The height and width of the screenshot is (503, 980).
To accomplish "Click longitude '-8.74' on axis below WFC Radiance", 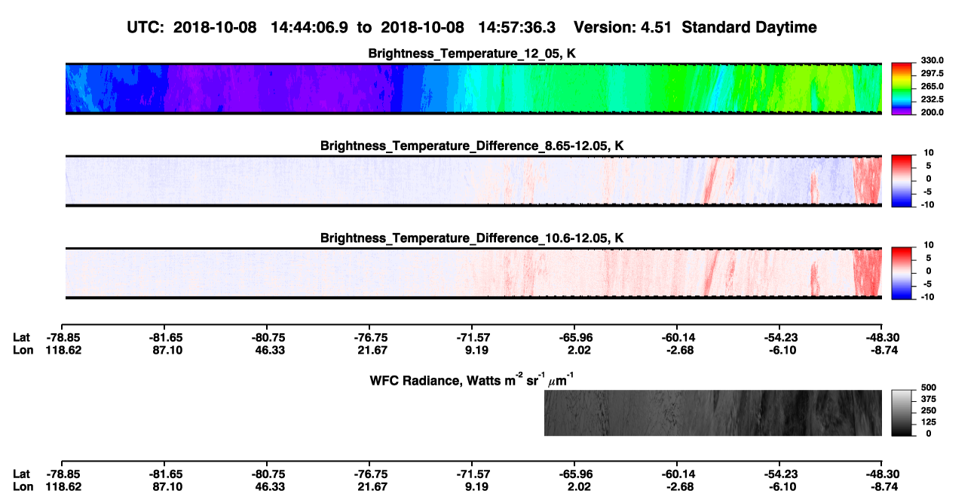I will coord(884,486).
